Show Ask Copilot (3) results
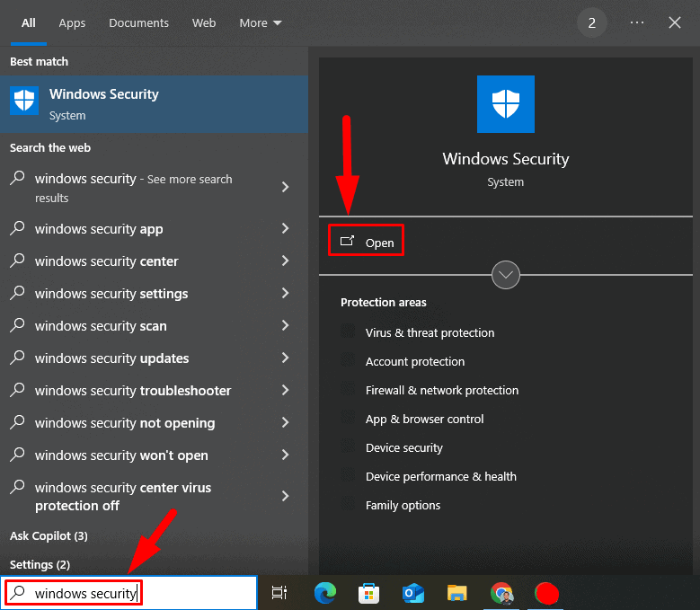This screenshot has height=610, width=700. pos(49,535)
